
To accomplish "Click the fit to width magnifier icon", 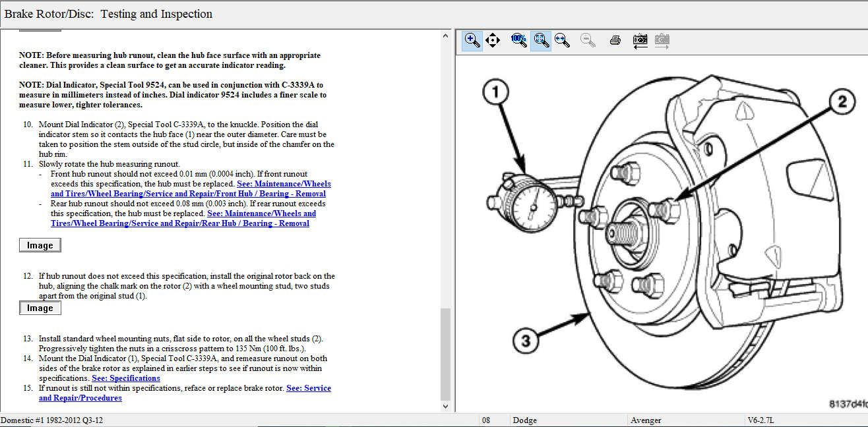I will pyautogui.click(x=562, y=40).
